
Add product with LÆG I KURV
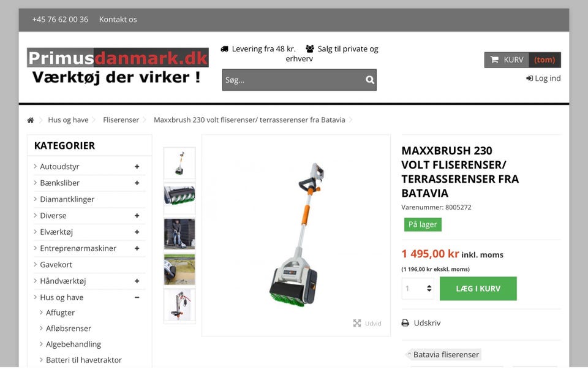[x=478, y=289]
